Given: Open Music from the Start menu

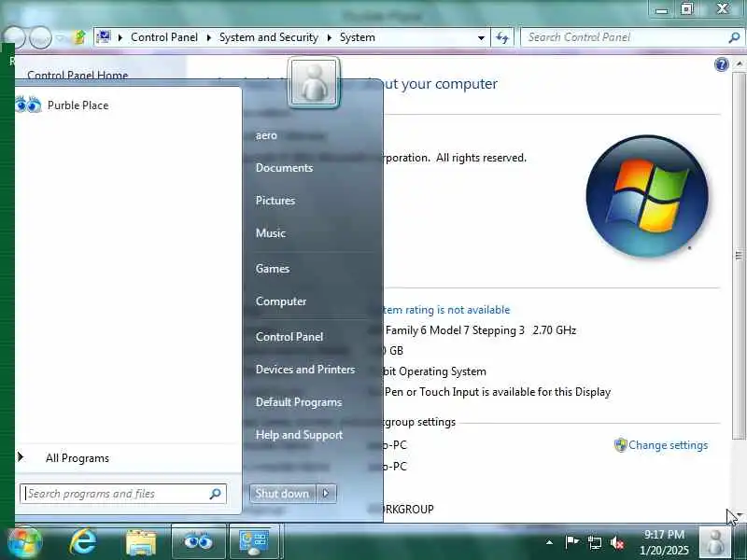Looking at the screenshot, I should [271, 233].
